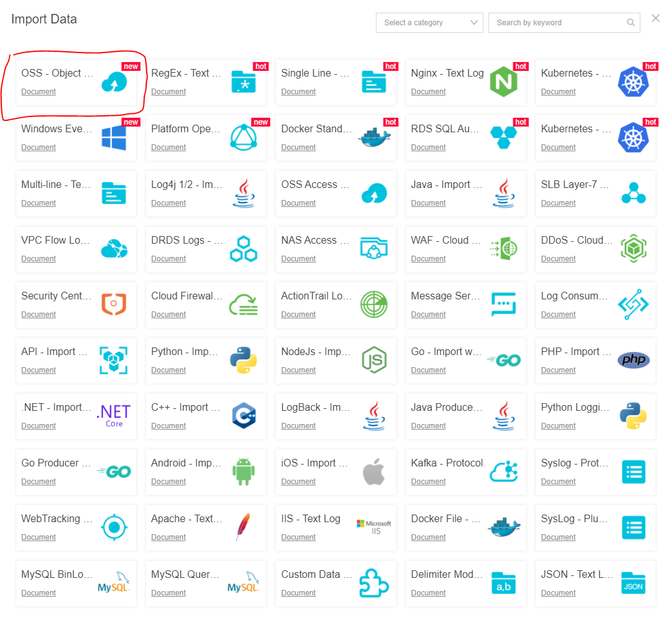Open the Log4j 1/2 Java icon
This screenshot has height=619, width=672.
coord(244,193)
